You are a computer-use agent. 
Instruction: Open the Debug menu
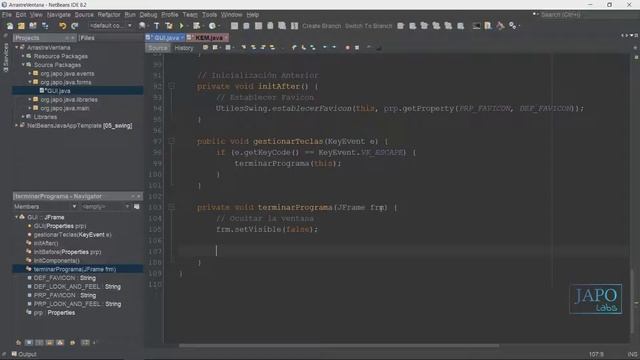[x=148, y=15]
